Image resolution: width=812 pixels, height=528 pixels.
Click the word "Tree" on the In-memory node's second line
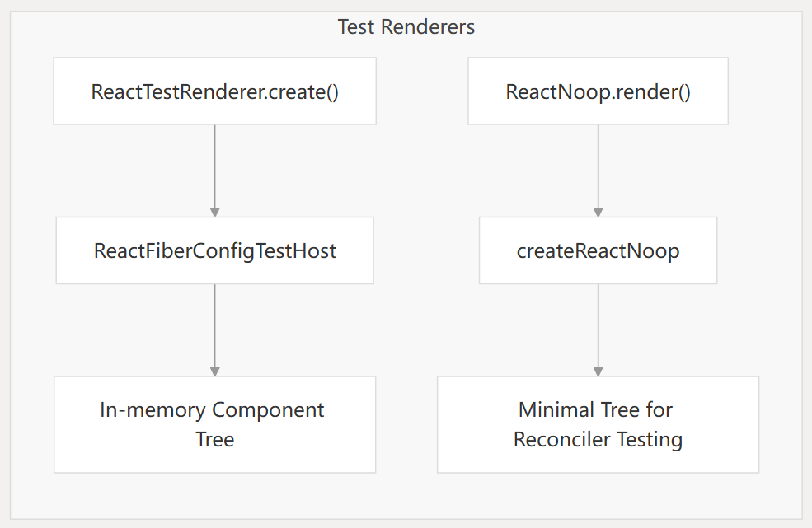click(x=215, y=440)
